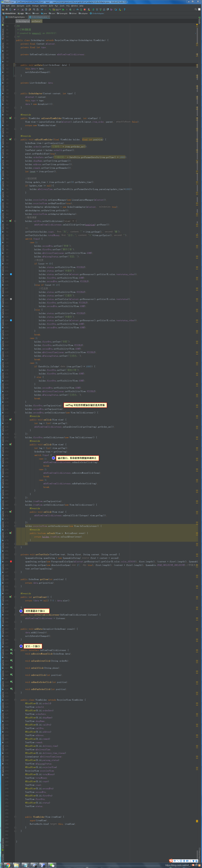202x868 pixels.
Task: Open the Navigate menu
Action: [x=21, y=6]
